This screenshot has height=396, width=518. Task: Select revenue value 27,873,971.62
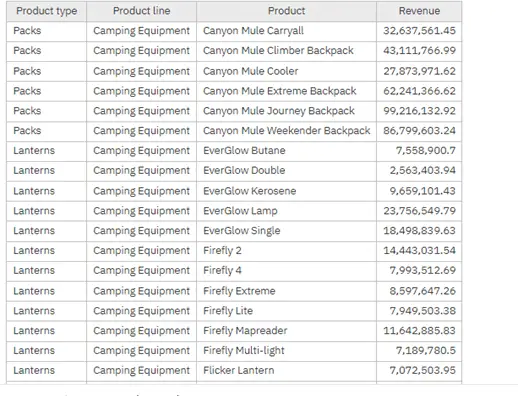419,71
